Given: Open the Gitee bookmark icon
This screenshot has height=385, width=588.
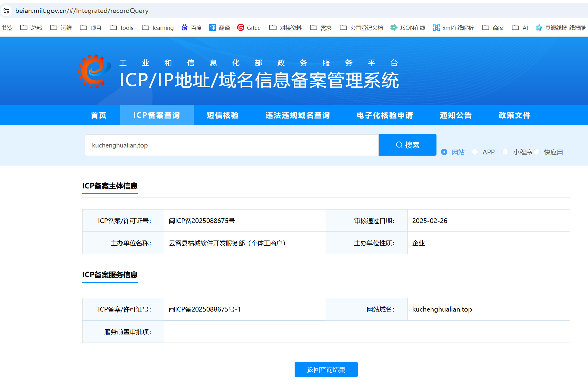Looking at the screenshot, I should (241, 28).
